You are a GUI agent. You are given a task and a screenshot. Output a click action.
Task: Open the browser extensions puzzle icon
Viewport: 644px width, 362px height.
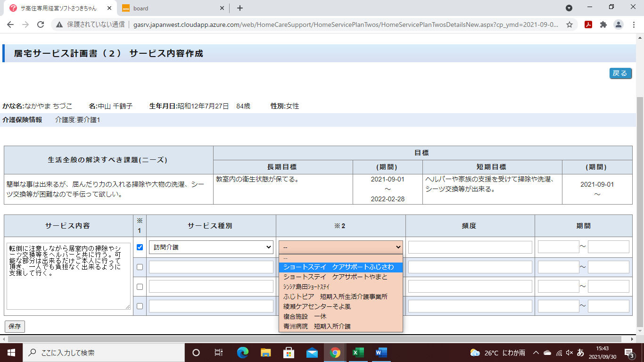click(603, 25)
